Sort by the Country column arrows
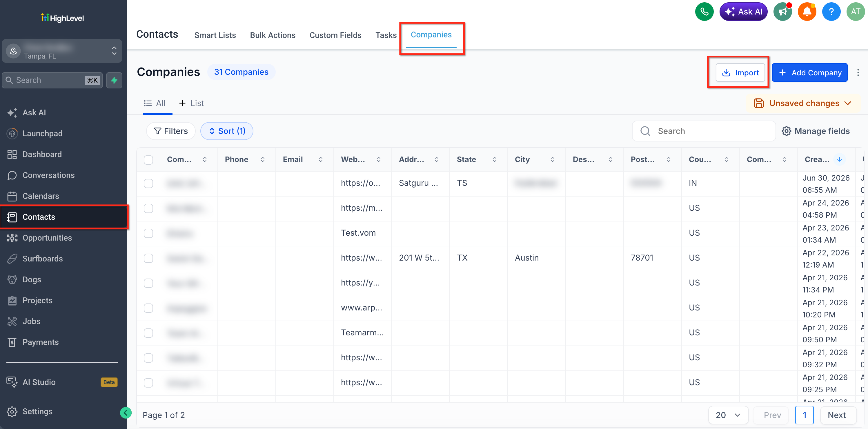The image size is (868, 429). tap(726, 159)
